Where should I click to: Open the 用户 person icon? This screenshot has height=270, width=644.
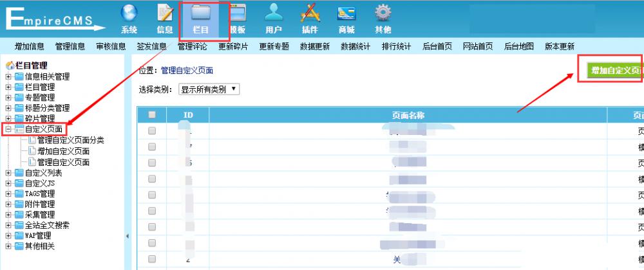coord(274,13)
